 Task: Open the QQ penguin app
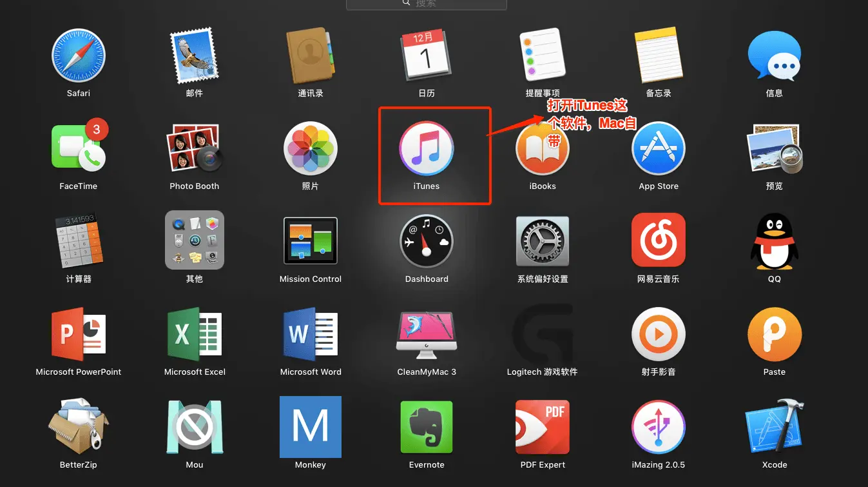tap(775, 241)
